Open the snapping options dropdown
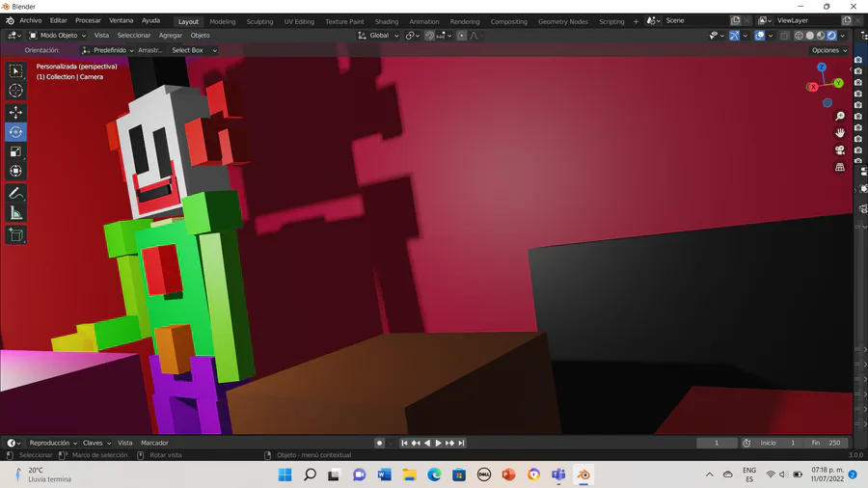Image resolution: width=868 pixels, height=488 pixels. pyautogui.click(x=444, y=36)
